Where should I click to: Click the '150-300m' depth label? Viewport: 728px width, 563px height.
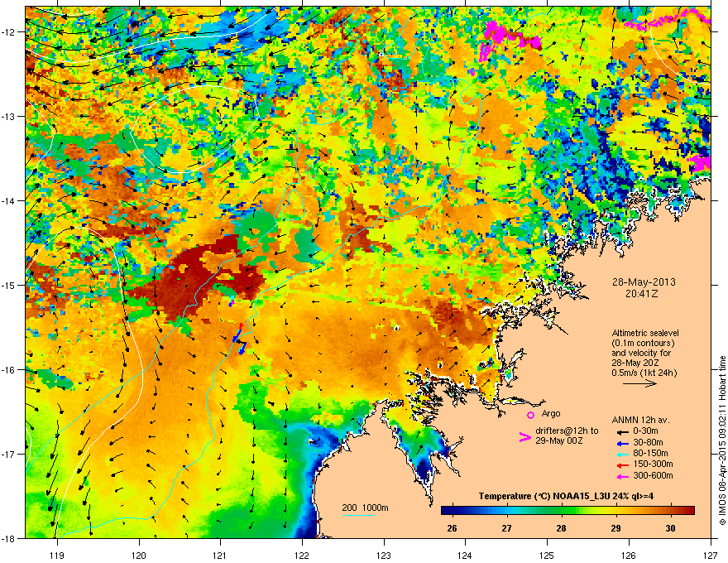pyautogui.click(x=653, y=464)
